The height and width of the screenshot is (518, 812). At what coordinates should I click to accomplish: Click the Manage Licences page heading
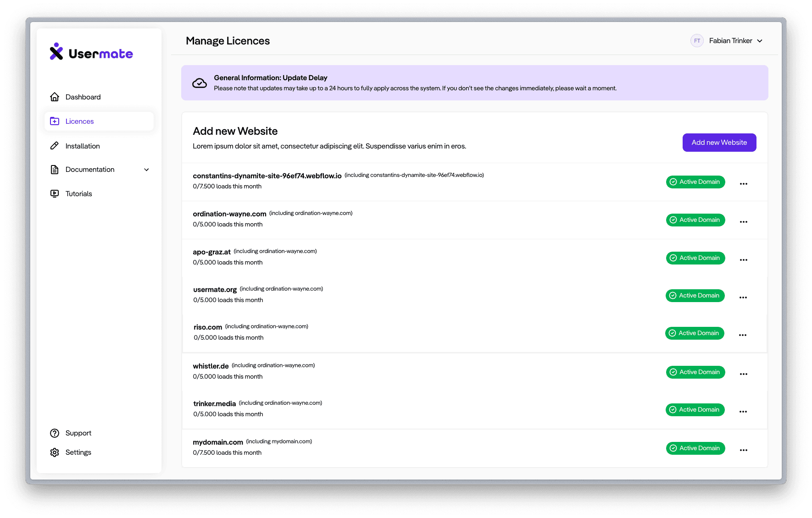point(228,41)
